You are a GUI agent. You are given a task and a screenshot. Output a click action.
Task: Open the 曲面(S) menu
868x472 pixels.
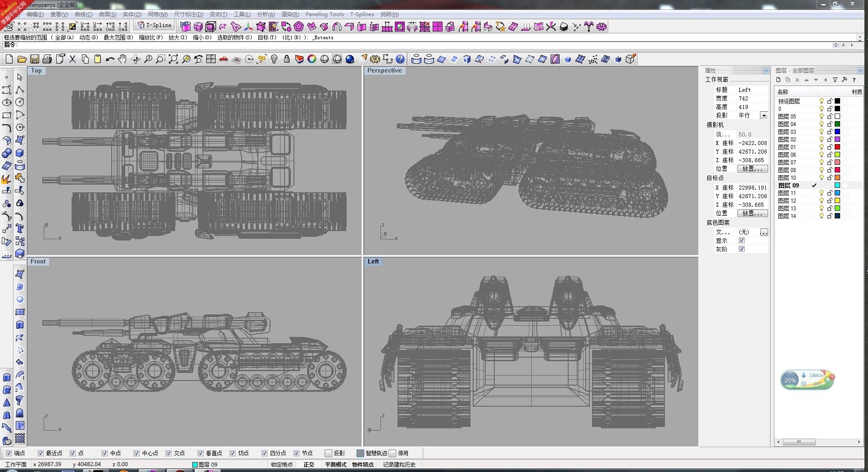tap(108, 14)
